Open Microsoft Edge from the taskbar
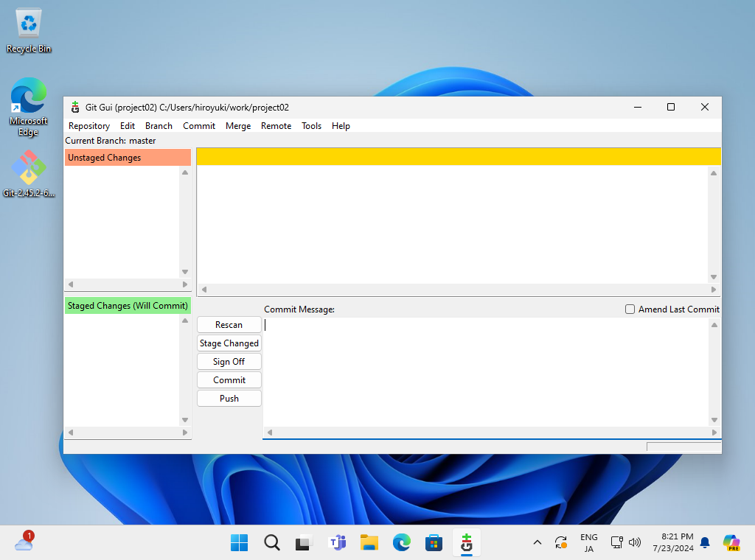Screen dimensions: 755x560 (x=402, y=542)
